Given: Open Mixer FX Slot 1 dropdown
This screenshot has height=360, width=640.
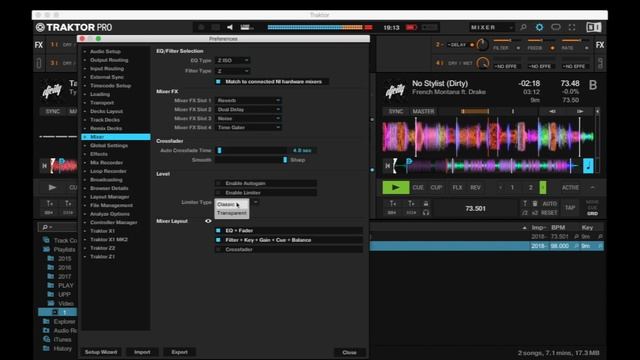Looking at the screenshot, I should tap(248, 100).
